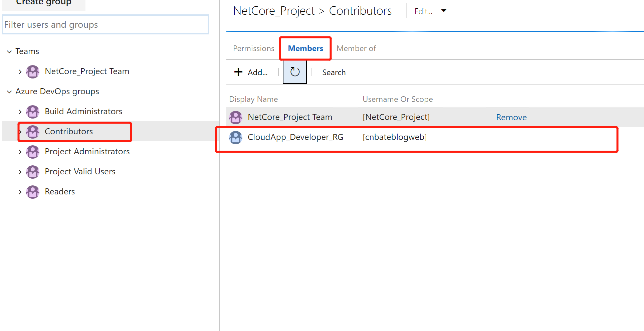The height and width of the screenshot is (331, 644).
Task: Click the Build Administrators group icon
Action: tap(33, 112)
